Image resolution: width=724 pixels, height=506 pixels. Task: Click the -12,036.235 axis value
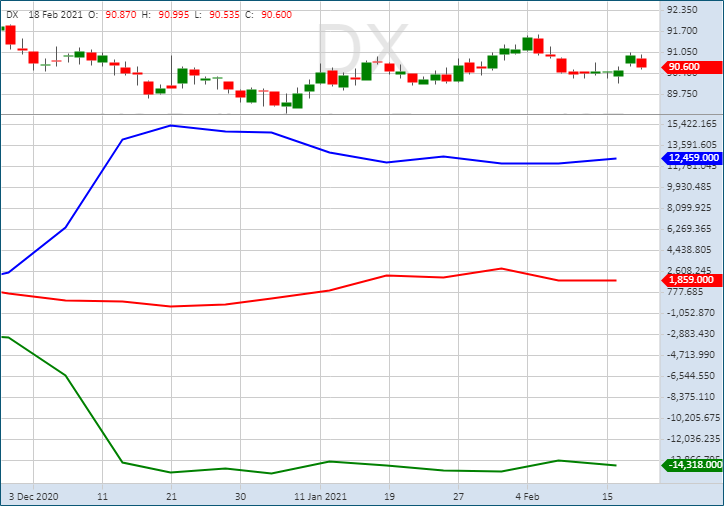click(x=694, y=439)
